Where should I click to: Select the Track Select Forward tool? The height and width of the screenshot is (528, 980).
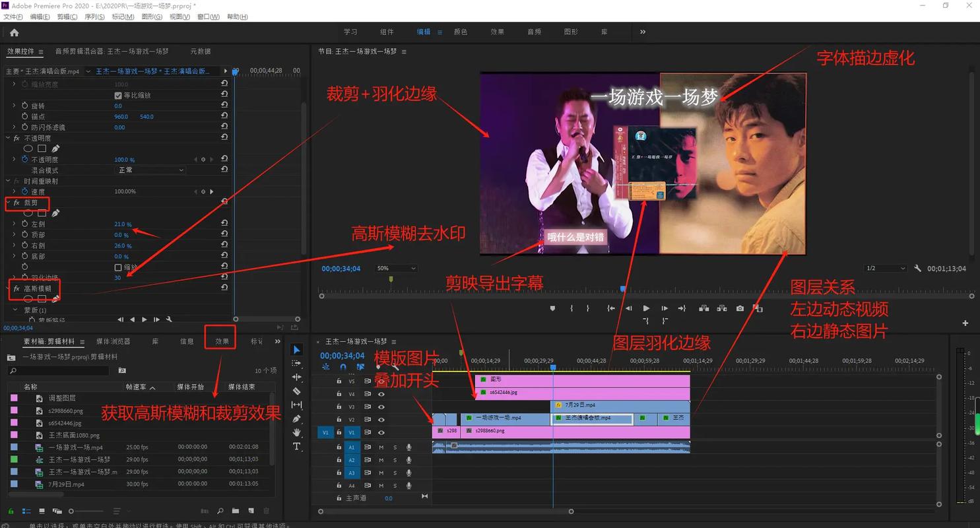[x=296, y=364]
